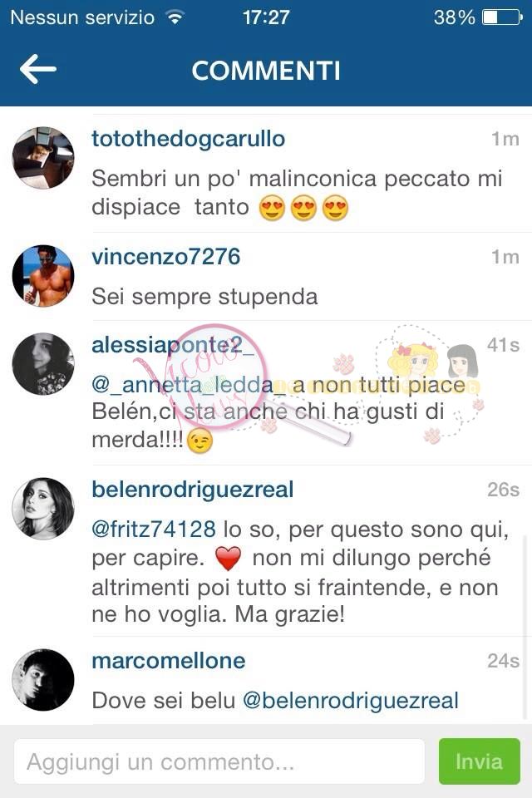This screenshot has height=798, width=532.
Task: Open the @_annetta_ledda_ mention
Action: pyautogui.click(x=189, y=385)
